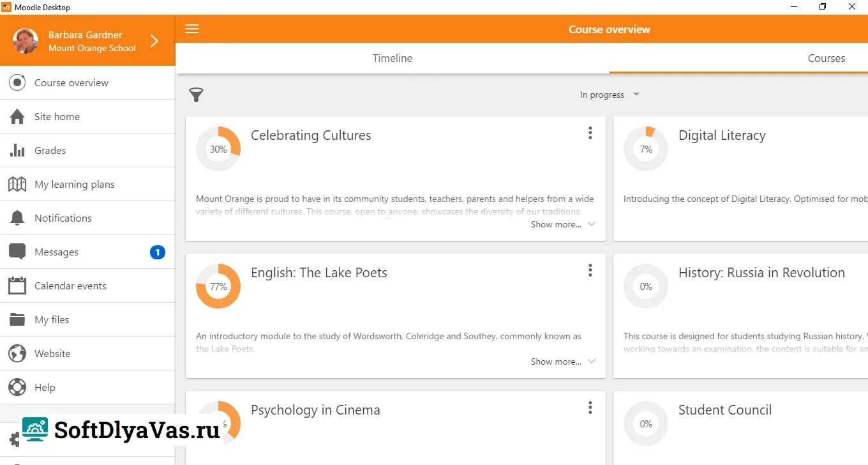Open Barbara Gardner profile chevron

(x=154, y=42)
